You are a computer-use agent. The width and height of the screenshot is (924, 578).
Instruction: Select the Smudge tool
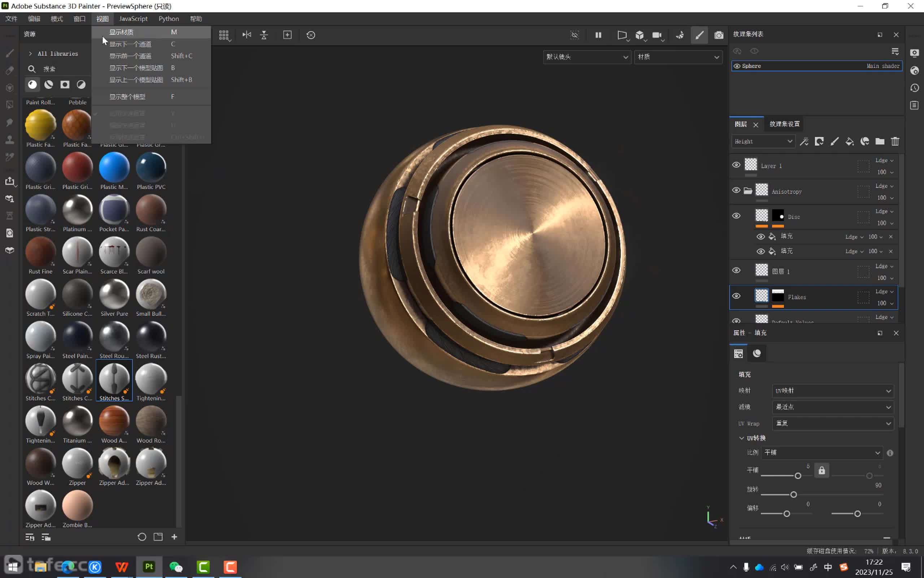10,122
